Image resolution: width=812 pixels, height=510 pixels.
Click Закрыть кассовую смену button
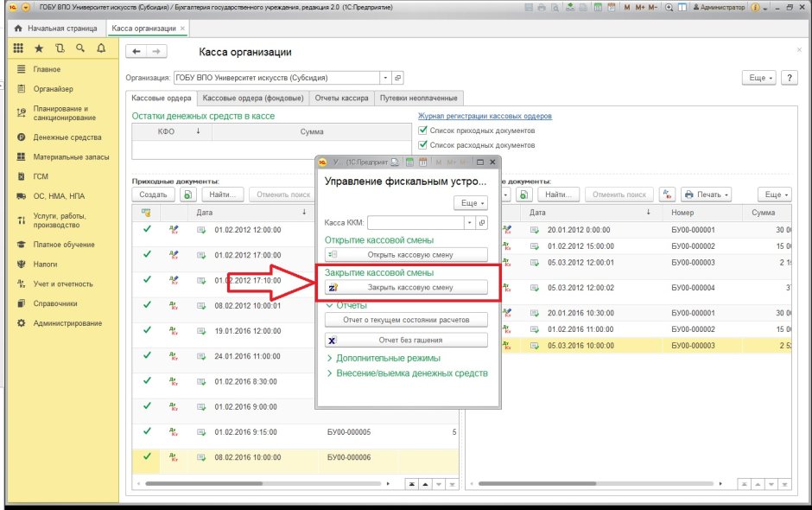coord(406,287)
